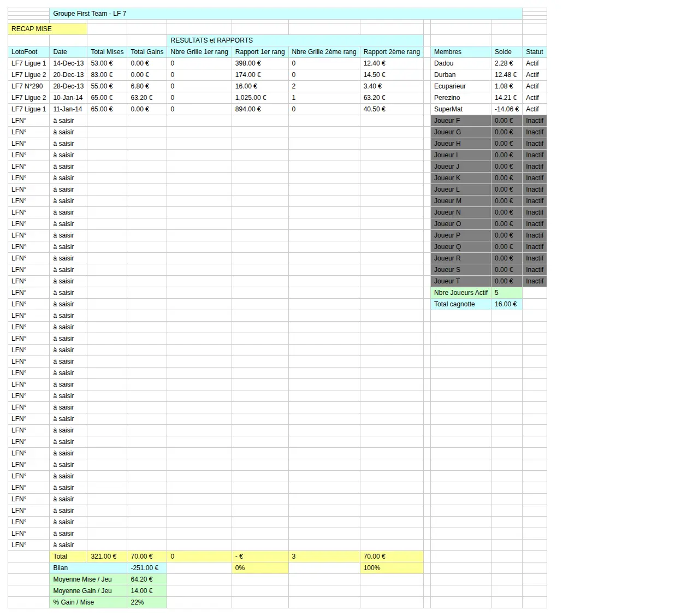Select the LF7 N°290 row label
Viewport: 699px width, 616px height.
[x=28, y=86]
